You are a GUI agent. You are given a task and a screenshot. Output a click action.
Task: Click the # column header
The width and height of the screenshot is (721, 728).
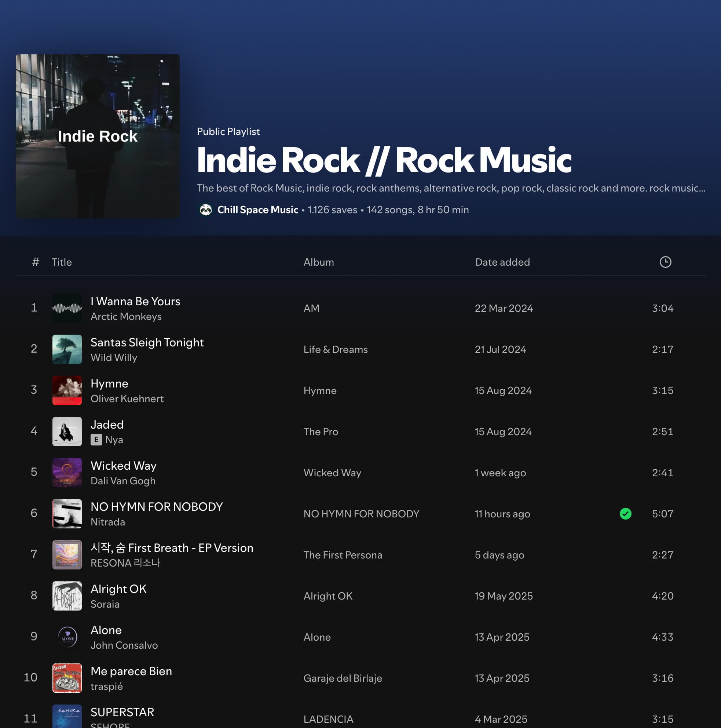click(x=36, y=262)
